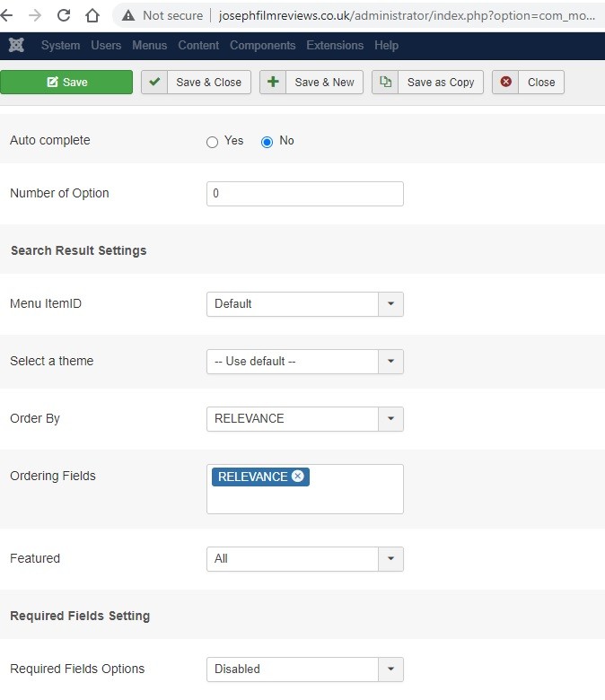The height and width of the screenshot is (700, 605).
Task: Open the Menu ItemID dropdown
Action: pos(304,304)
